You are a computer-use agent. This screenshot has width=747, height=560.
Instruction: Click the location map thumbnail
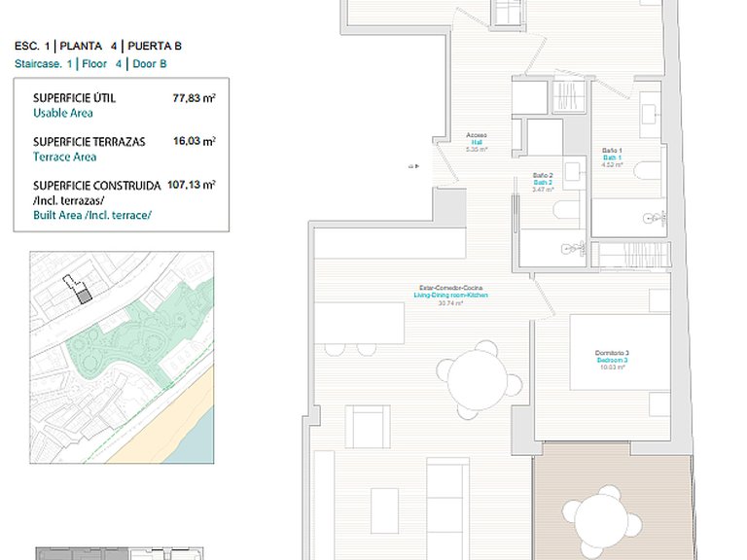[122, 357]
